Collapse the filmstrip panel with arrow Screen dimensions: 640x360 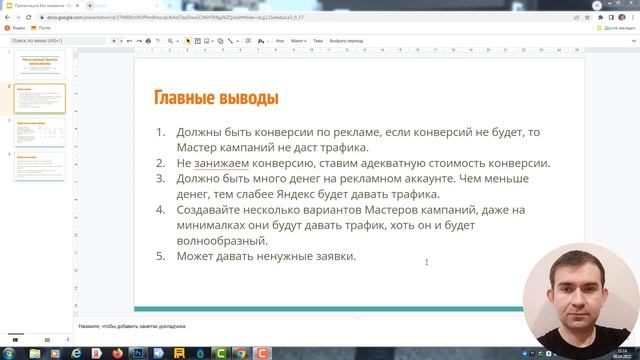(68, 340)
